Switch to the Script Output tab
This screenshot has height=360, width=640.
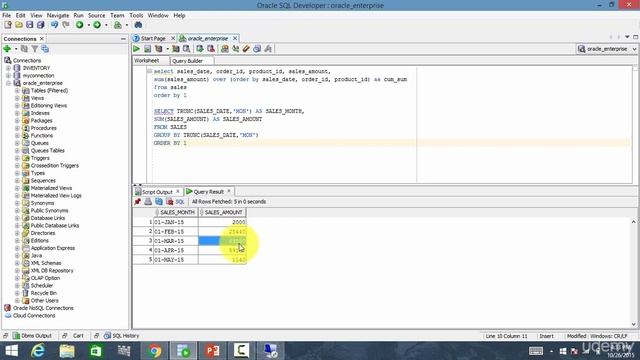pyautogui.click(x=157, y=192)
